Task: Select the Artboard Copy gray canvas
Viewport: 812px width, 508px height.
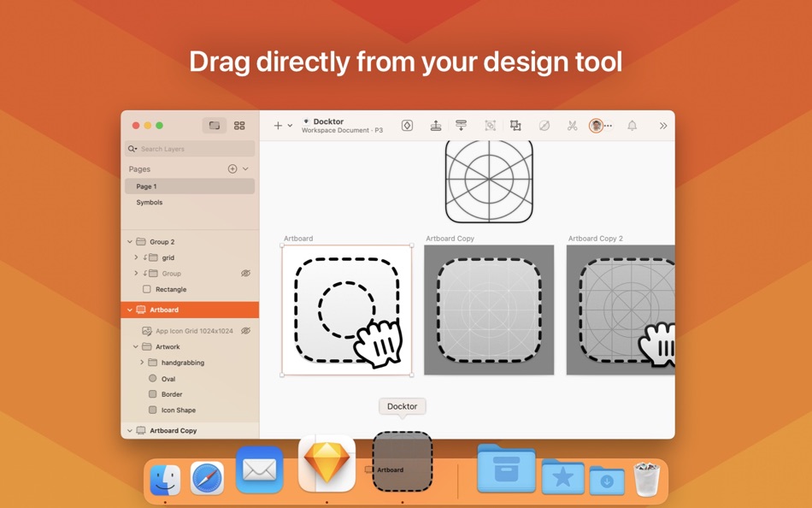Action: coord(489,310)
